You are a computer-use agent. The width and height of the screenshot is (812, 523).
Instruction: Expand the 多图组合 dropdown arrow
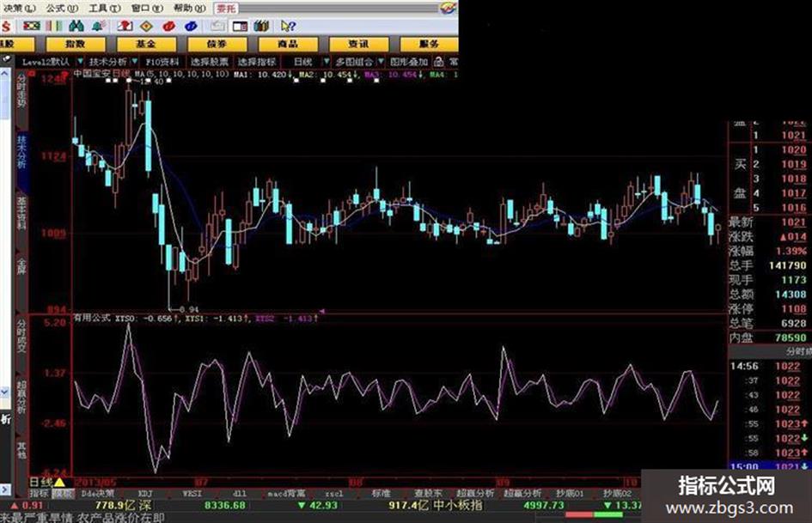[x=381, y=62]
